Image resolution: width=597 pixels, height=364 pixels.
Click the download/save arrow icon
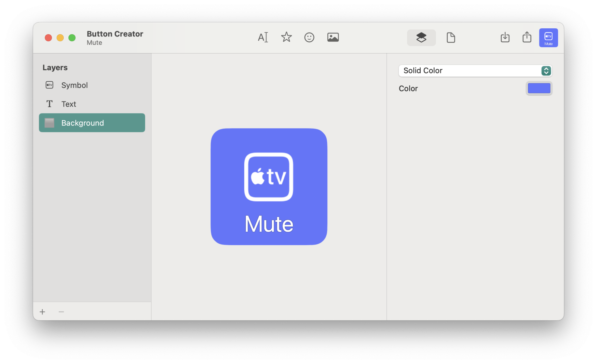[505, 37]
